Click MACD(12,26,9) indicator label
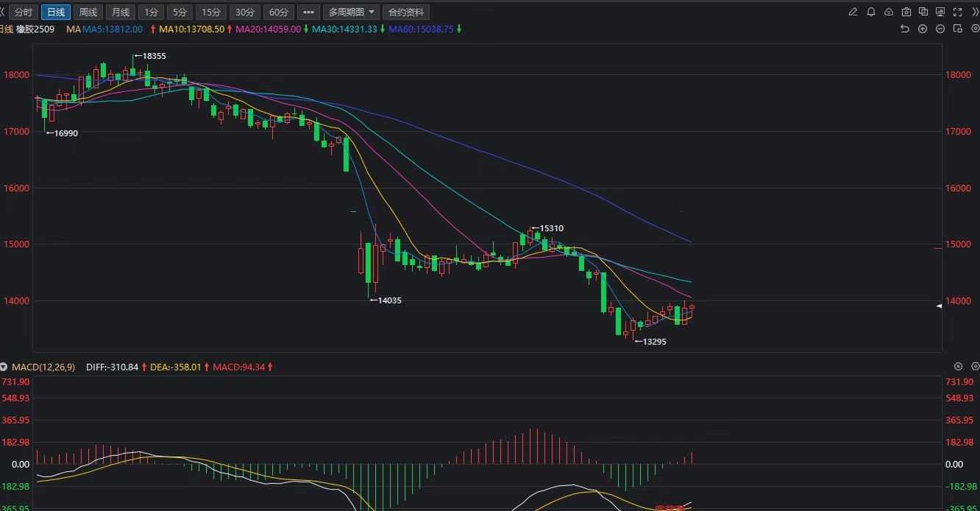The height and width of the screenshot is (511, 980). coord(43,367)
